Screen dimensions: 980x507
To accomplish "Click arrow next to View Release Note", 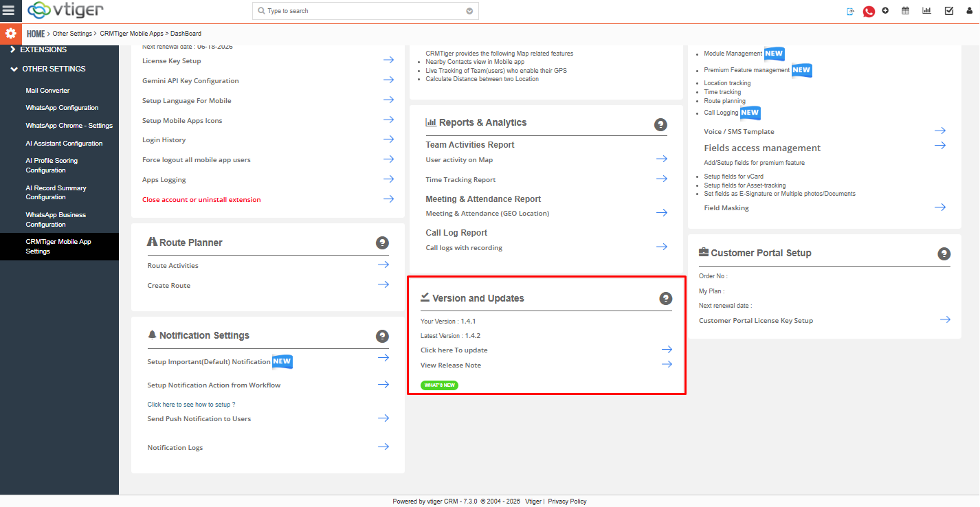I will click(x=667, y=364).
